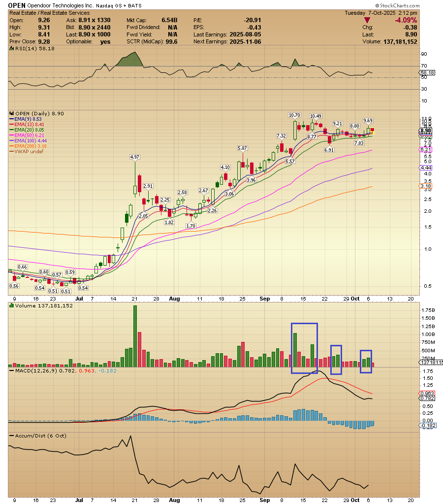Click the 7.32 price annotation
443x504 pixels.
click(x=281, y=136)
